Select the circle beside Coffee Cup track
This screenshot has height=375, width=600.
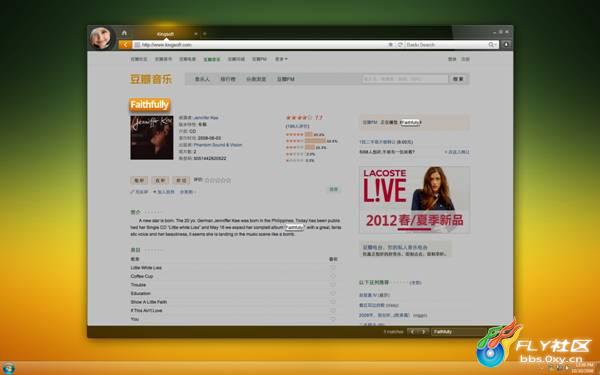click(333, 276)
